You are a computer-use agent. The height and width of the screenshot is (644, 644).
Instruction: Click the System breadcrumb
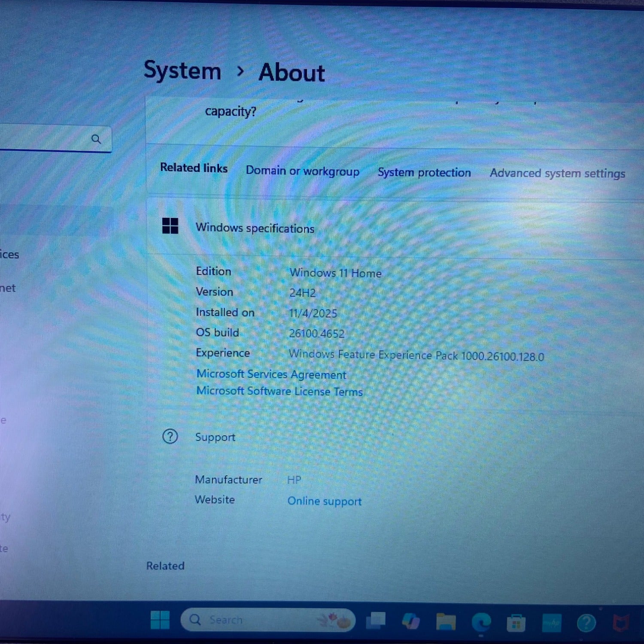point(182,71)
